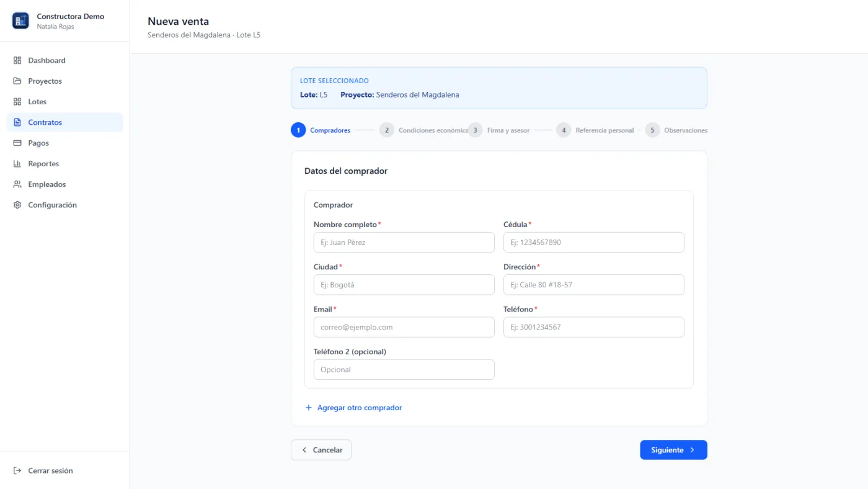The height and width of the screenshot is (489, 868).
Task: Click the 'Natalia Rojas' user name
Action: tap(56, 27)
